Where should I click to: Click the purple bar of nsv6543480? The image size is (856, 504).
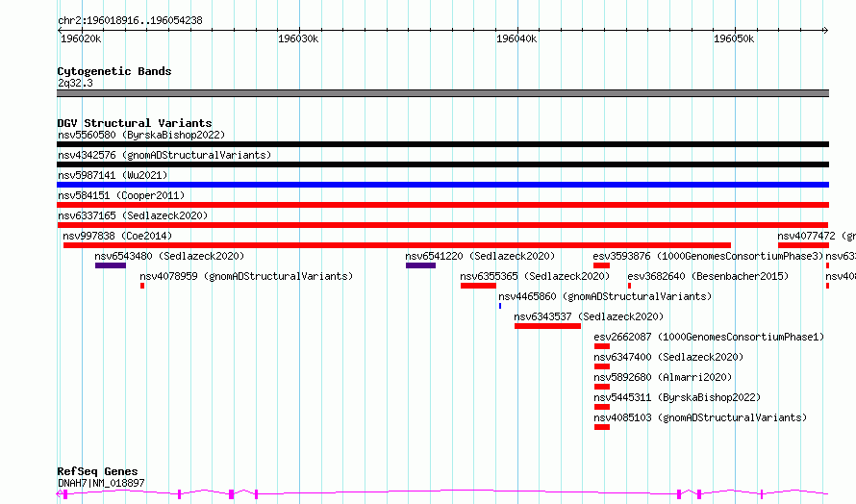pos(111,265)
